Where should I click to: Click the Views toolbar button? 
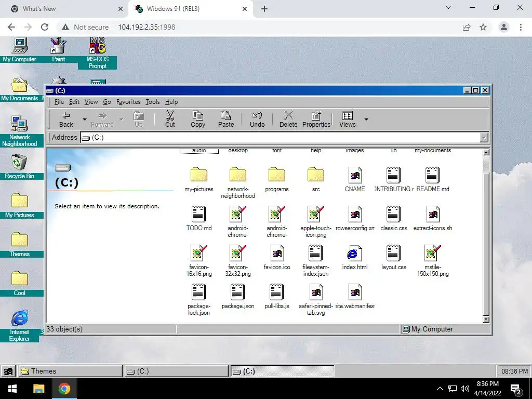pyautogui.click(x=348, y=119)
